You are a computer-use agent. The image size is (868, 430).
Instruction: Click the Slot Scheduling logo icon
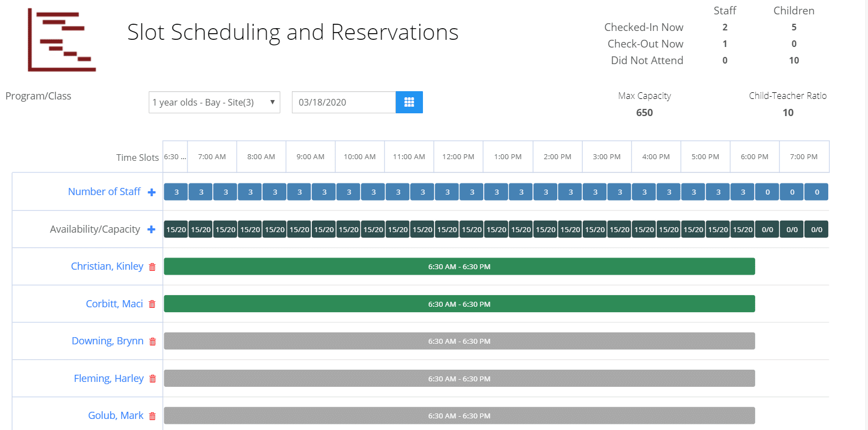click(62, 40)
